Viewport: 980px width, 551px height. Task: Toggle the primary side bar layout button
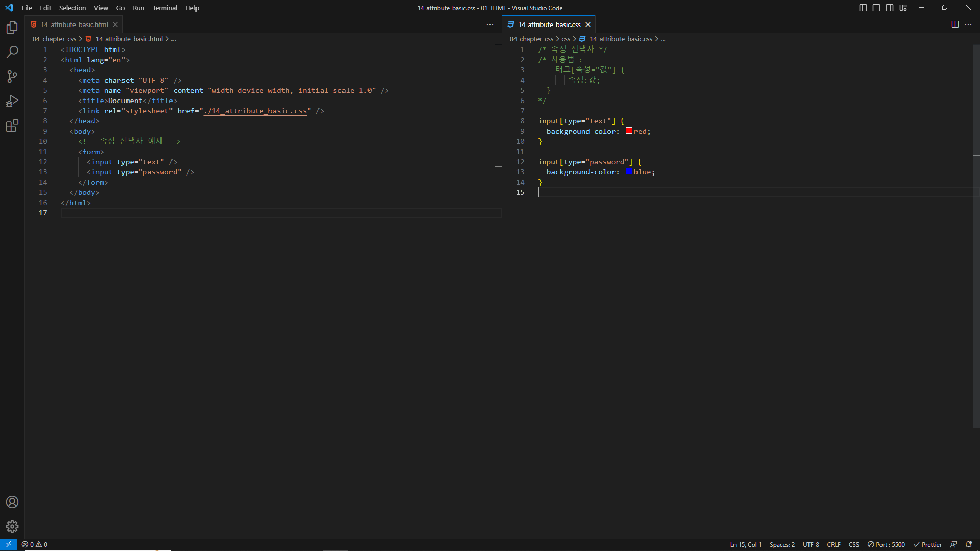pyautogui.click(x=863, y=8)
